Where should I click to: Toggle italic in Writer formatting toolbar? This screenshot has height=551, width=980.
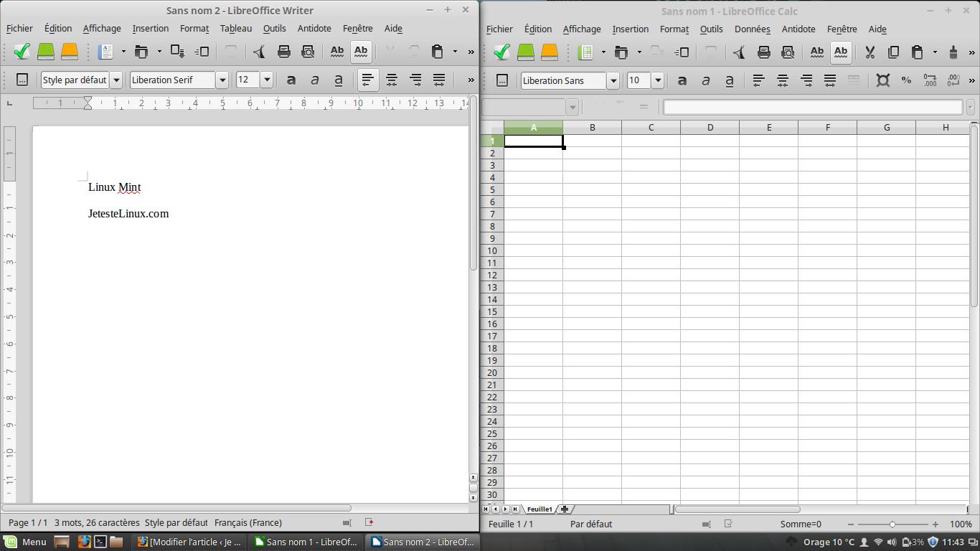pyautogui.click(x=315, y=80)
